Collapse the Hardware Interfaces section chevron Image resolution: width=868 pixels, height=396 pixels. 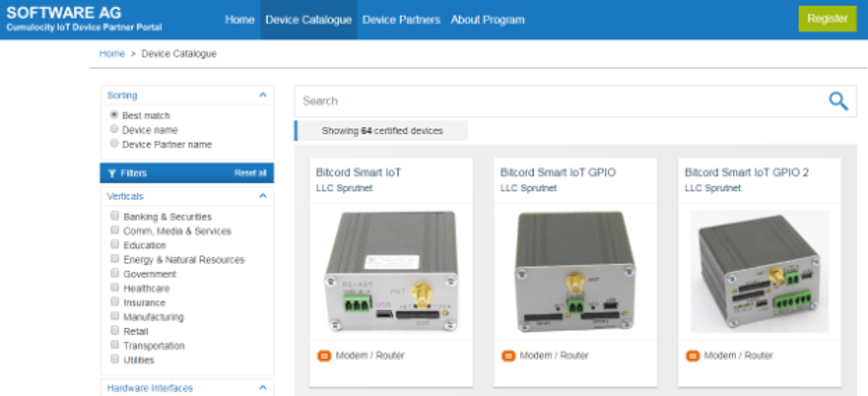tap(263, 388)
